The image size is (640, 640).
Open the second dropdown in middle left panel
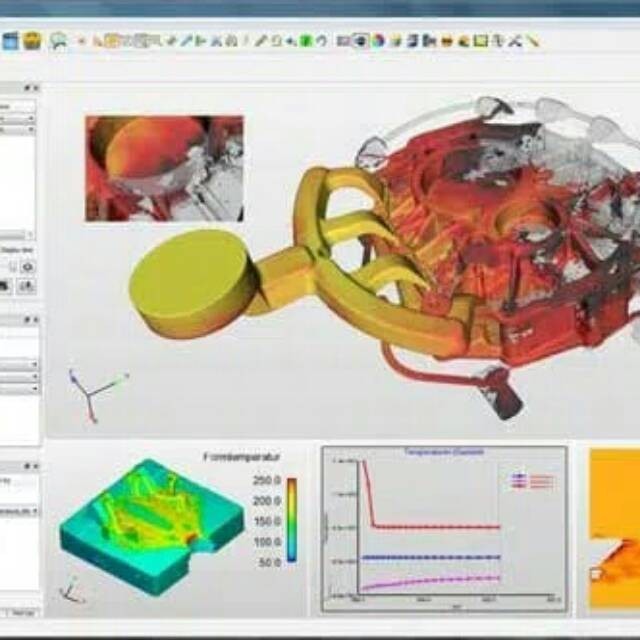19,376
